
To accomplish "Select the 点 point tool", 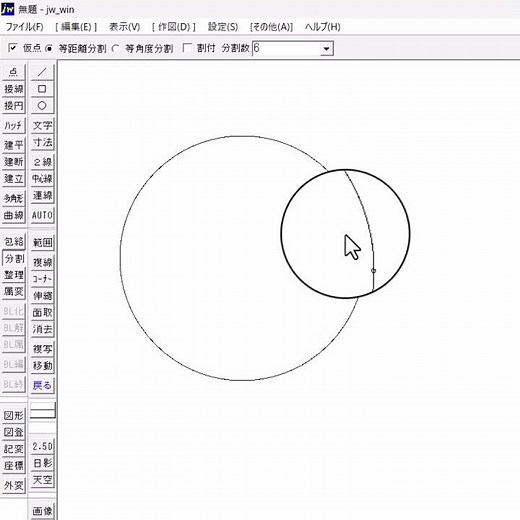I will 13,72.
